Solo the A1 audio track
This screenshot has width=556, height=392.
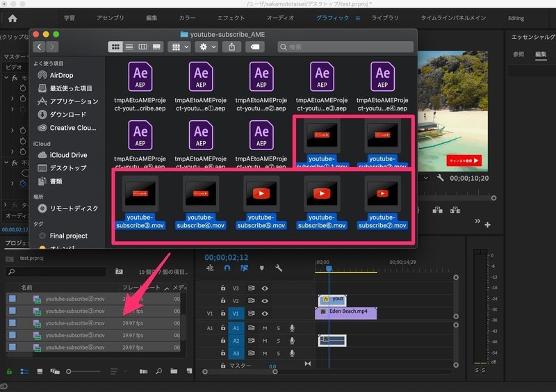click(278, 328)
